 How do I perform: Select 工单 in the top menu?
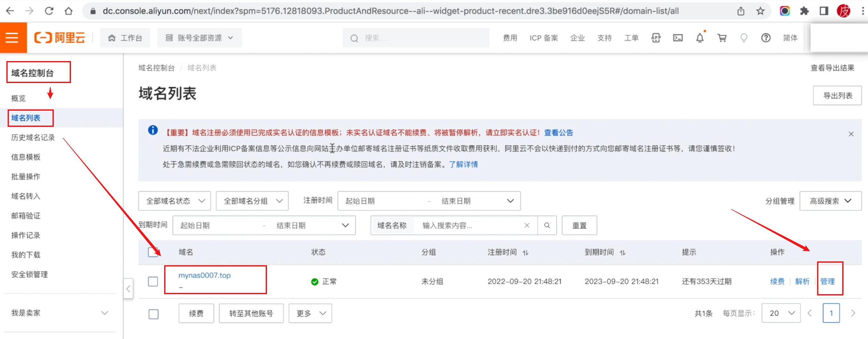click(x=631, y=38)
